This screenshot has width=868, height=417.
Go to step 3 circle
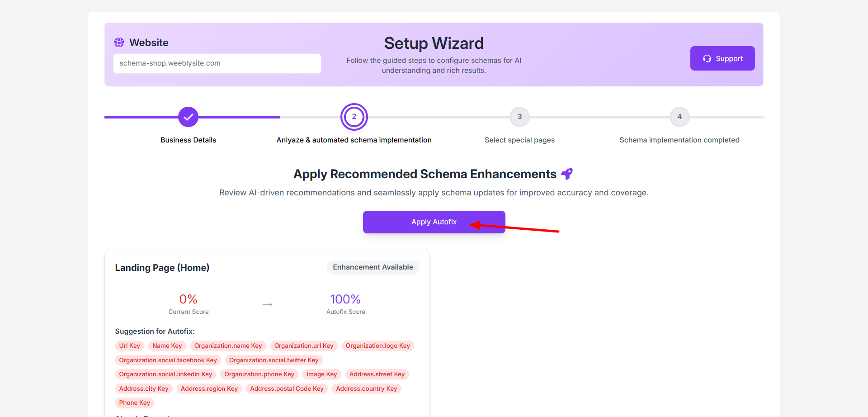pos(519,117)
